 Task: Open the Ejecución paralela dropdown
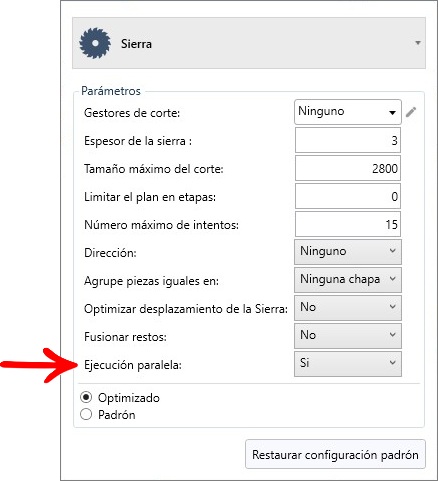tap(348, 364)
